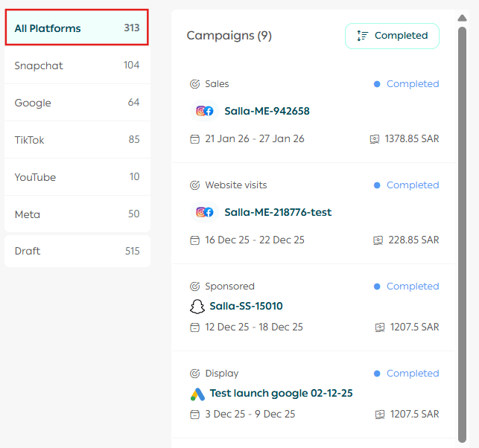The image size is (479, 448).
Task: Click the calendar icon next to 21 Jan 26
Action: point(195,139)
